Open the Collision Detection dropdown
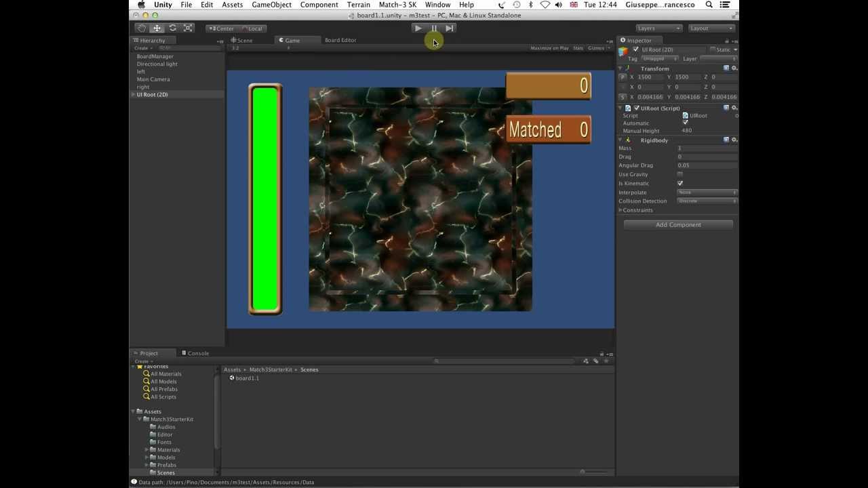The image size is (868, 488). point(707,201)
